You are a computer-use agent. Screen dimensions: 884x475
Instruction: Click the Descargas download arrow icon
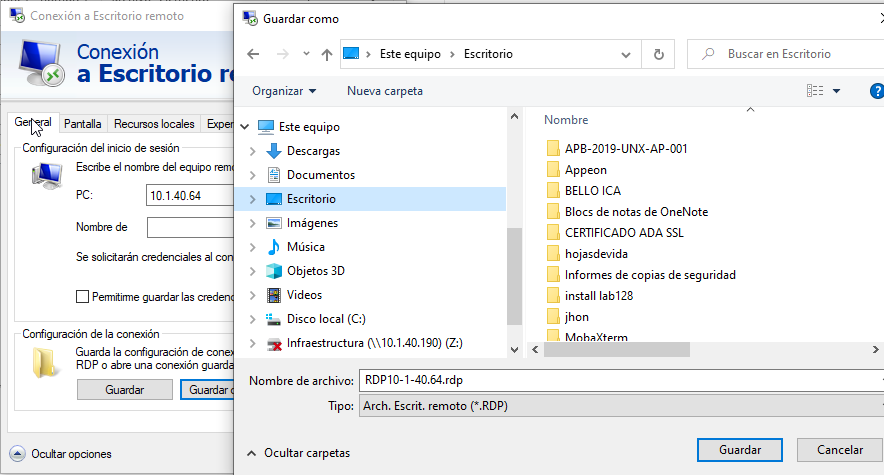click(x=274, y=151)
